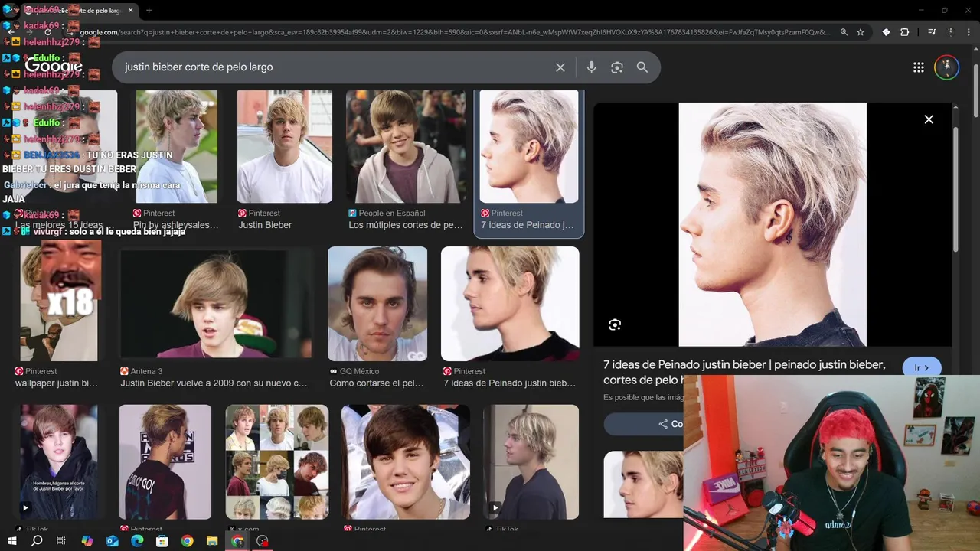Open the second-row '7 ideas de Peinado justin bieb...' thumbnail
980x551 pixels.
(x=510, y=303)
